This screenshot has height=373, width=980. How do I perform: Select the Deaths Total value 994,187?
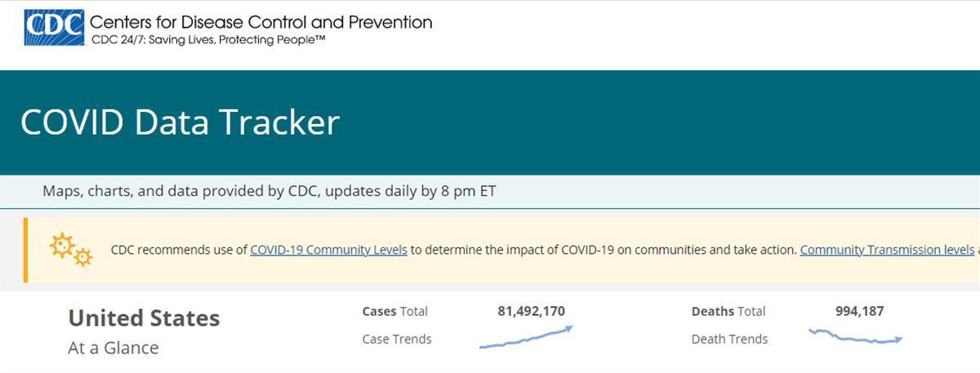[859, 311]
